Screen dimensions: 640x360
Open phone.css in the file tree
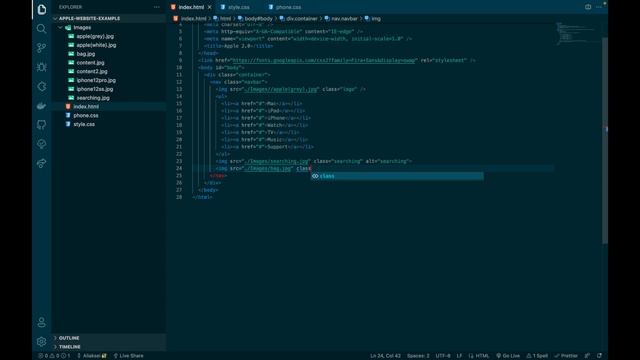86,116
